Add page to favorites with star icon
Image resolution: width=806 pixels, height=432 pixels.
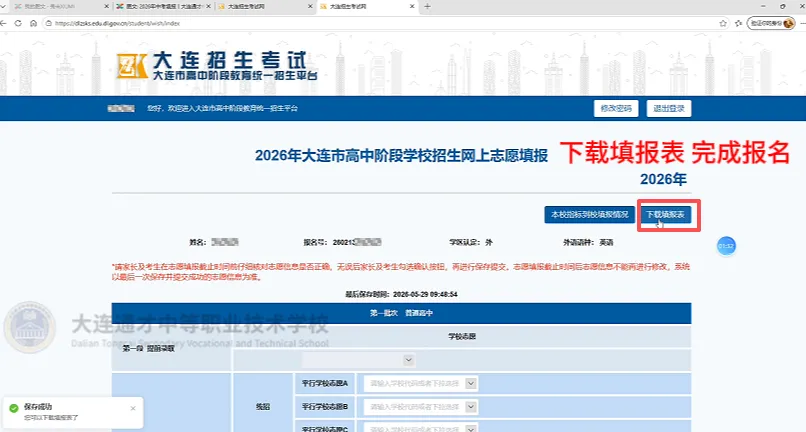tap(723, 23)
